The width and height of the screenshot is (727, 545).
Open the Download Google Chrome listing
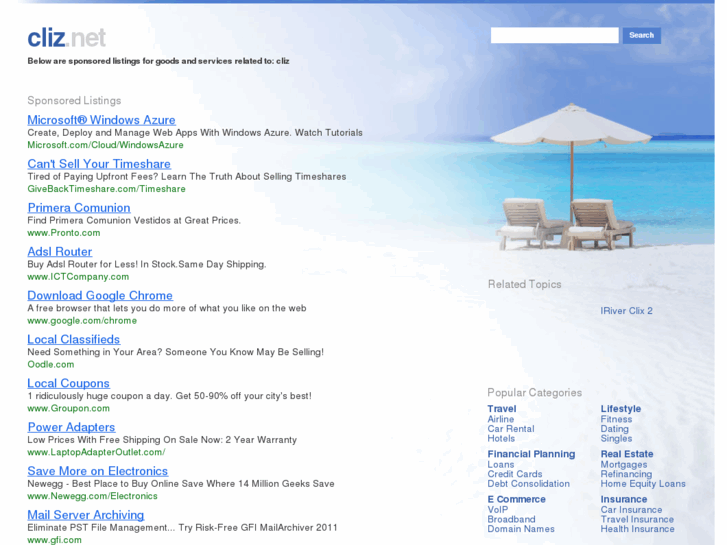pyautogui.click(x=100, y=296)
